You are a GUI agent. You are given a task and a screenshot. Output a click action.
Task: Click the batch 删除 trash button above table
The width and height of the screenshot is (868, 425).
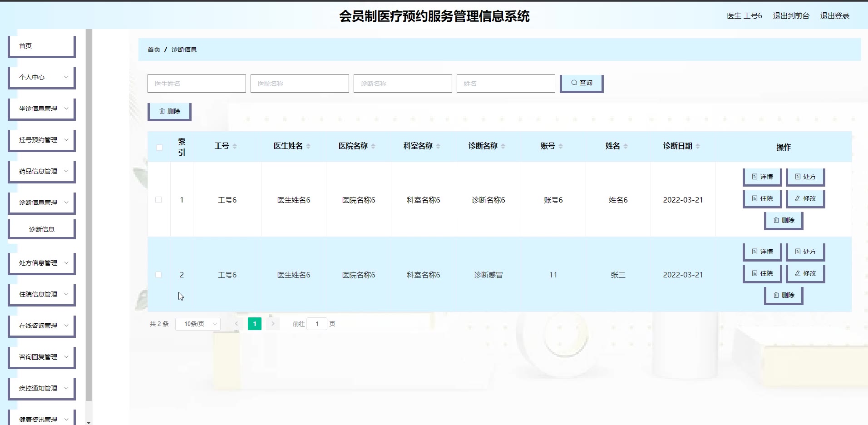(169, 111)
